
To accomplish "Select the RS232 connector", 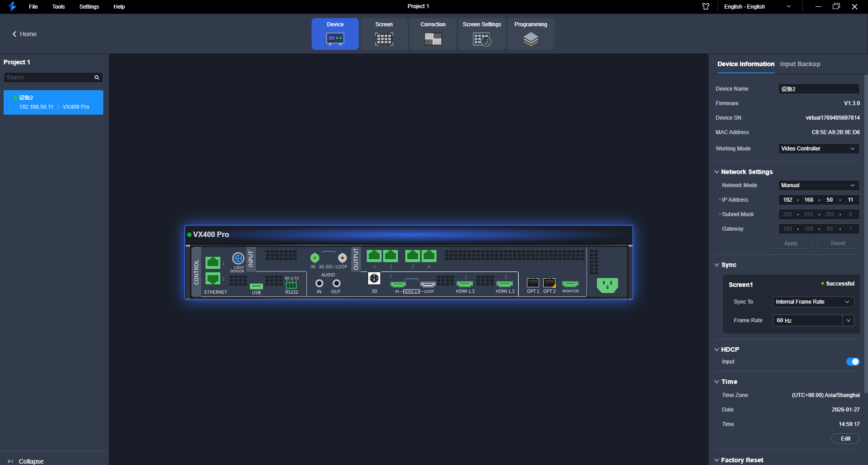I will [x=291, y=285].
